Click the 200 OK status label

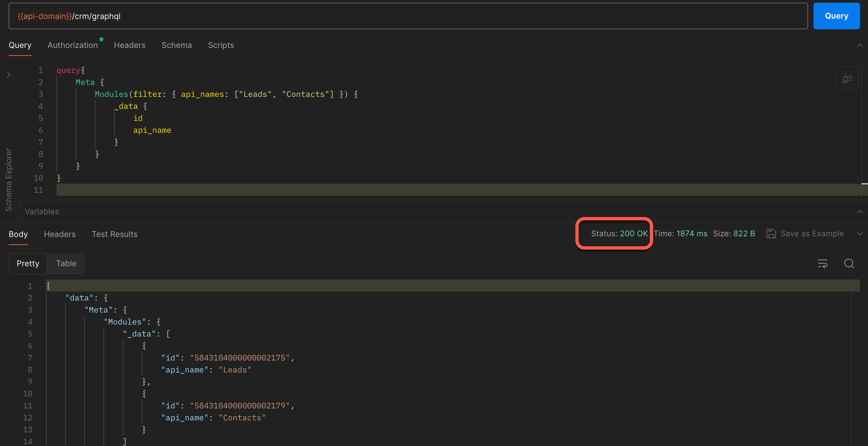(x=634, y=234)
